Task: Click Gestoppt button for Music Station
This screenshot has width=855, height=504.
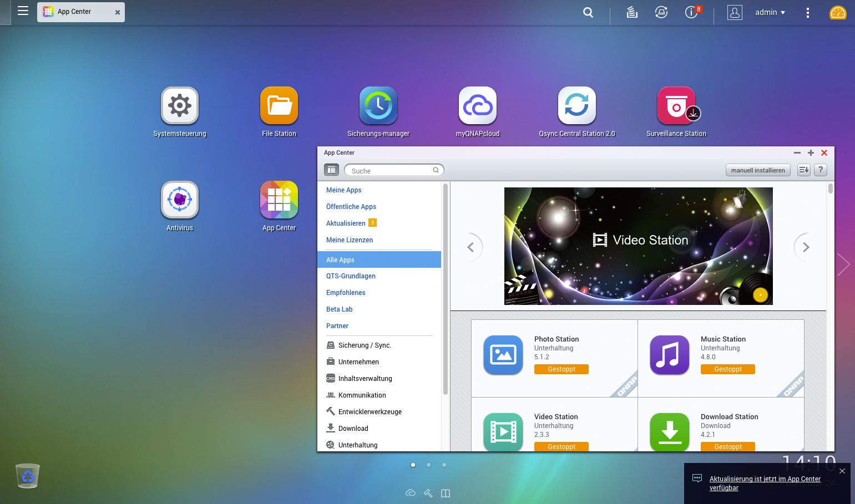Action: 728,369
